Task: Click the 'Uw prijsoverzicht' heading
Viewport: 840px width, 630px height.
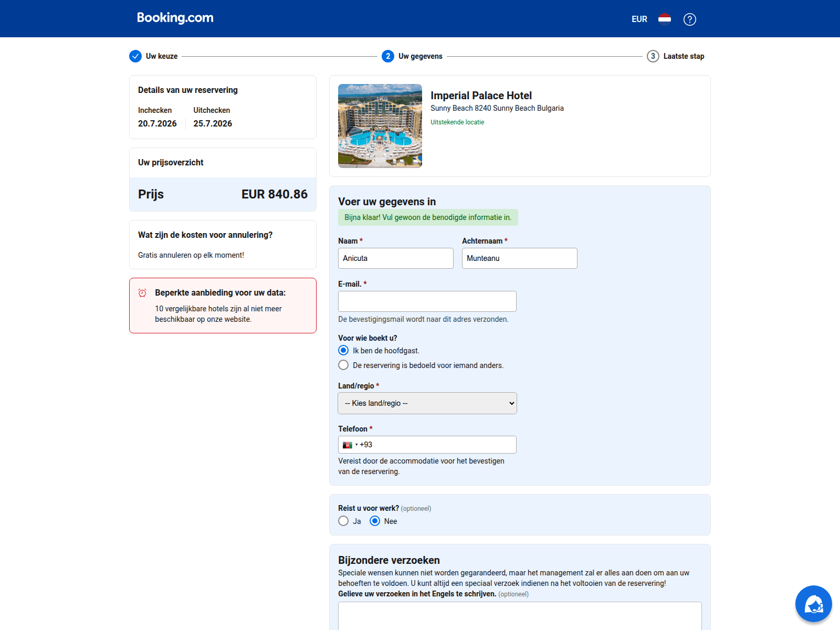Action: coord(171,163)
